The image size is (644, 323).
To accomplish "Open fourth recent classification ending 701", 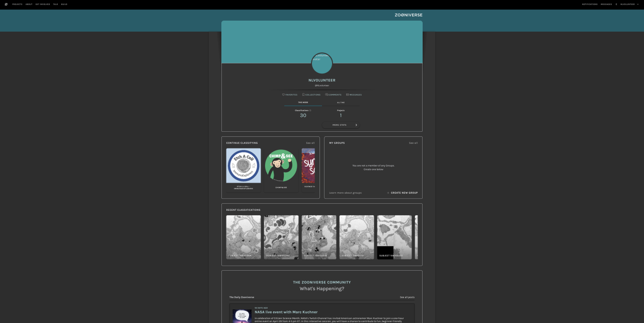I will [x=357, y=237].
